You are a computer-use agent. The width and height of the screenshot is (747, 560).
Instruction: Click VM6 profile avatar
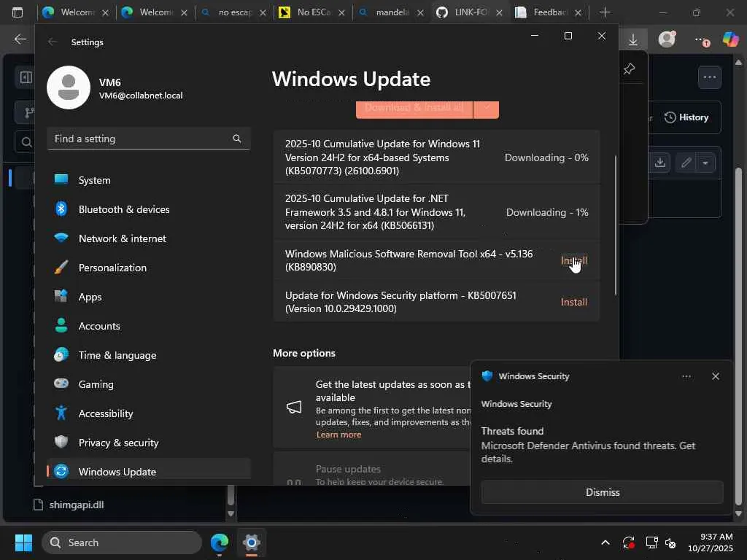click(69, 87)
